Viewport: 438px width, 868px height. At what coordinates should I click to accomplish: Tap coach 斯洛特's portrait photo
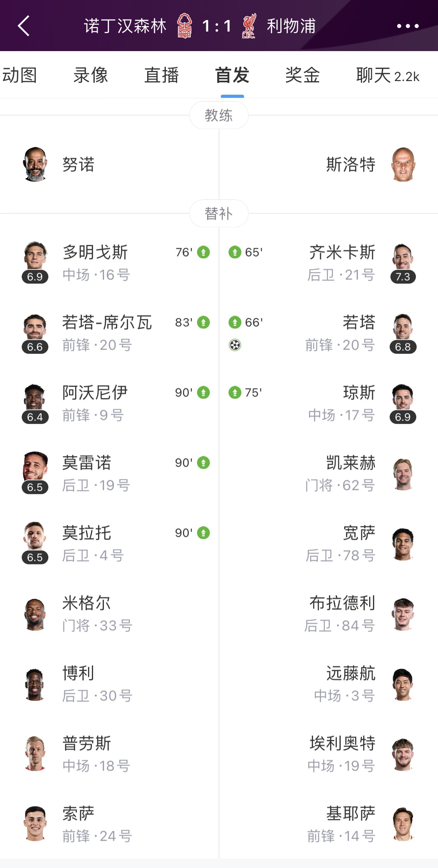403,164
